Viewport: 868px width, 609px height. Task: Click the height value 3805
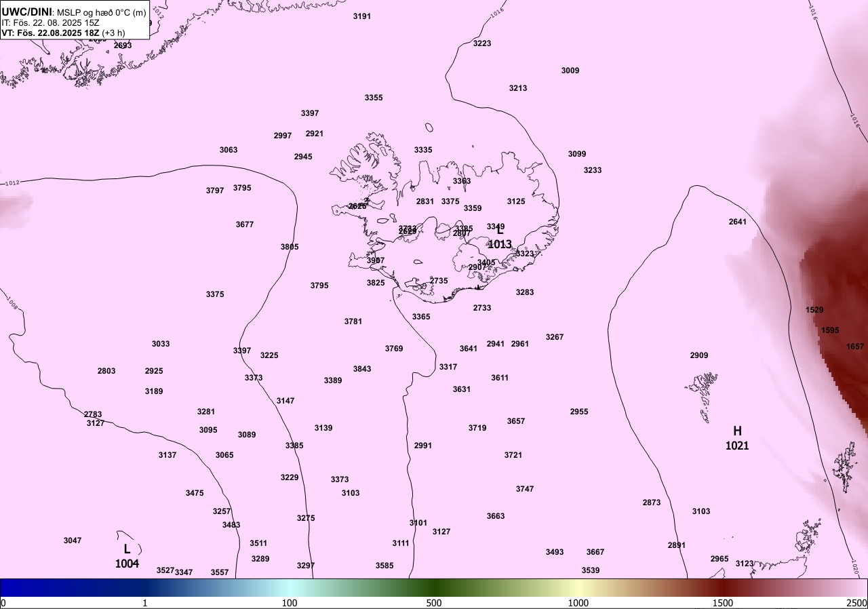pyautogui.click(x=290, y=247)
